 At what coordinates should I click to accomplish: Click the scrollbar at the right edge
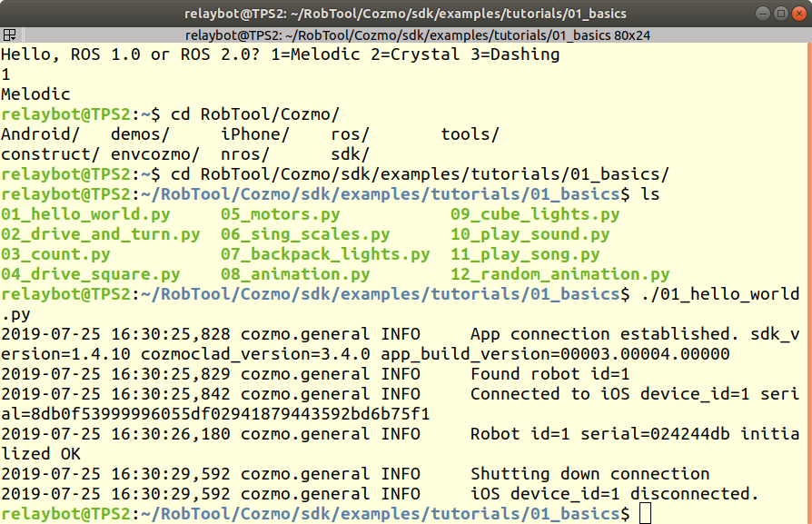coord(809,282)
